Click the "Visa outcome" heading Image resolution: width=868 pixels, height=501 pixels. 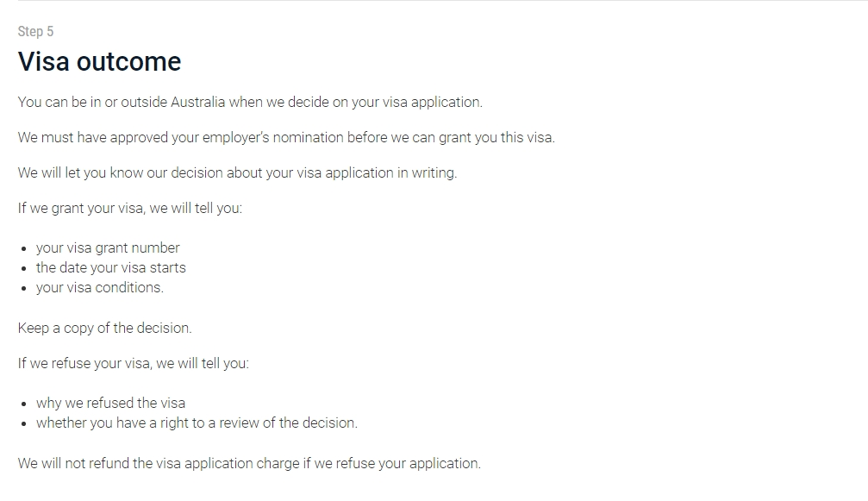(x=99, y=62)
